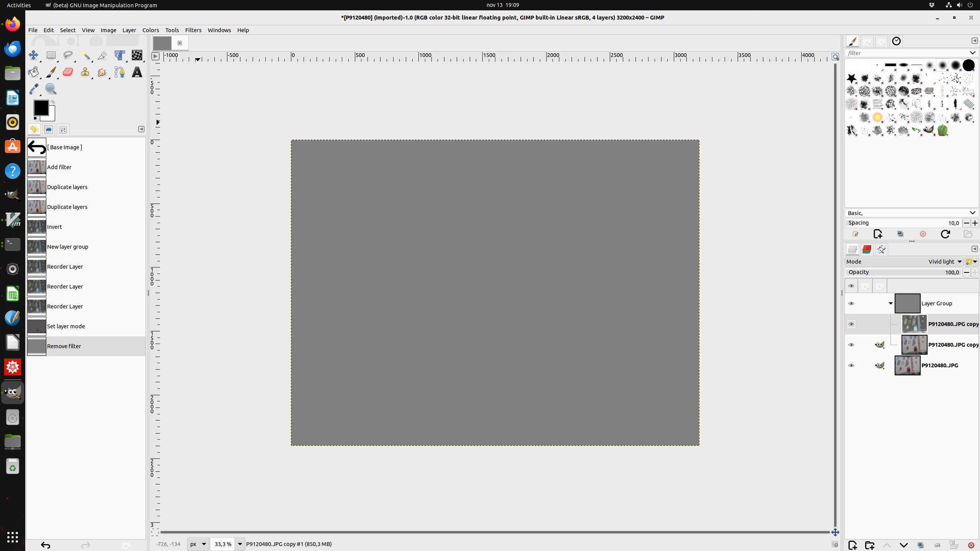Open the Filters menu
The height and width of the screenshot is (551, 980).
click(193, 30)
